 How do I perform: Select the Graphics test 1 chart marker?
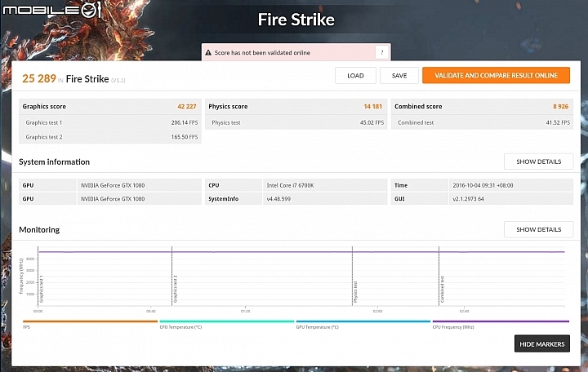coord(42,289)
